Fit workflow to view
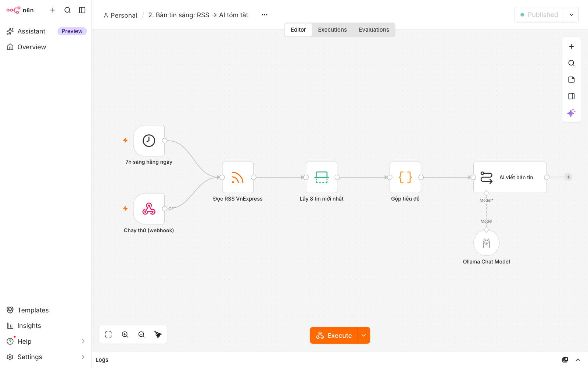Screen dimensions: 588x368 pyautogui.click(x=108, y=335)
